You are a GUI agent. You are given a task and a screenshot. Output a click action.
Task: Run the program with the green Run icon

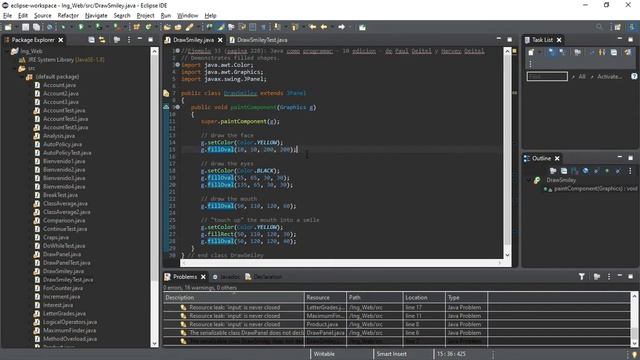[x=81, y=27]
